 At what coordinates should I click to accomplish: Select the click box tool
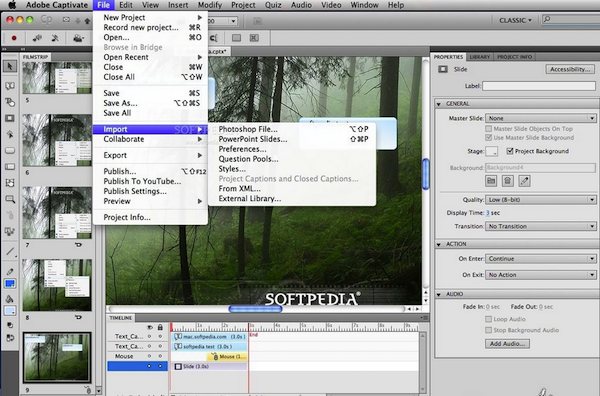click(x=10, y=134)
